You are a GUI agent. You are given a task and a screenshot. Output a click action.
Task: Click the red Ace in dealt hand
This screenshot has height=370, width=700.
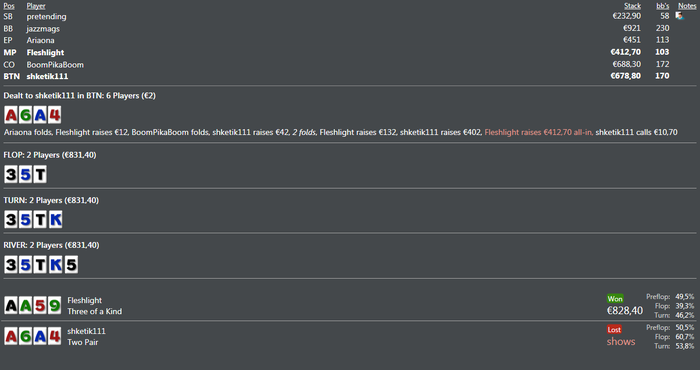(x=11, y=115)
